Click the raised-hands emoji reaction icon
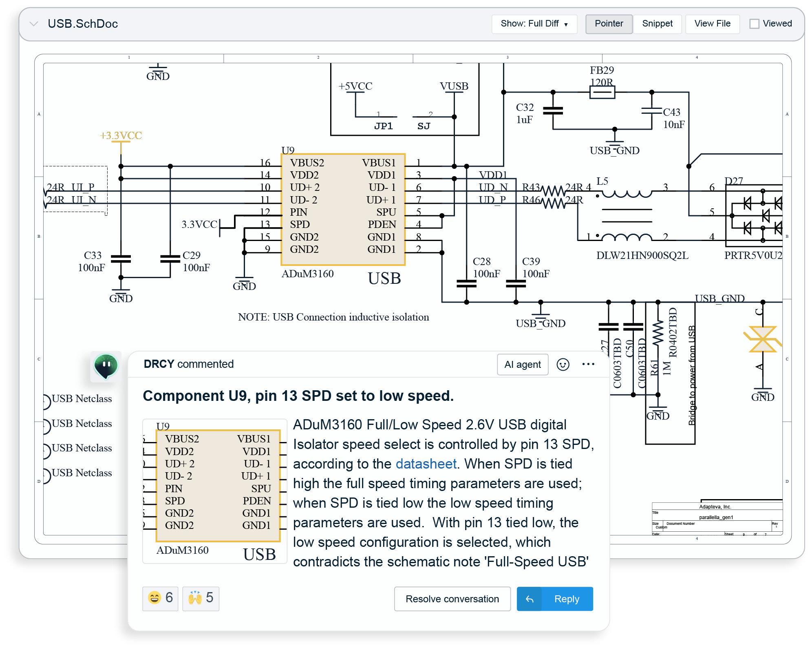Image resolution: width=812 pixels, height=650 pixels. point(195,598)
